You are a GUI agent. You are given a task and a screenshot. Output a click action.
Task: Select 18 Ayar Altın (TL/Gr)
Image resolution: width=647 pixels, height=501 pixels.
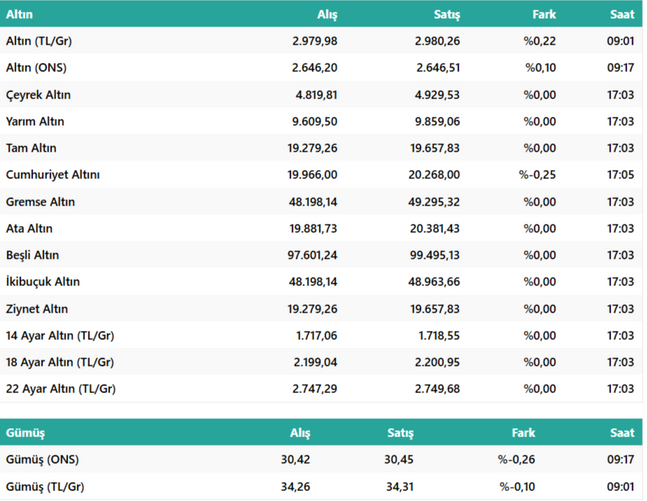coord(60,362)
